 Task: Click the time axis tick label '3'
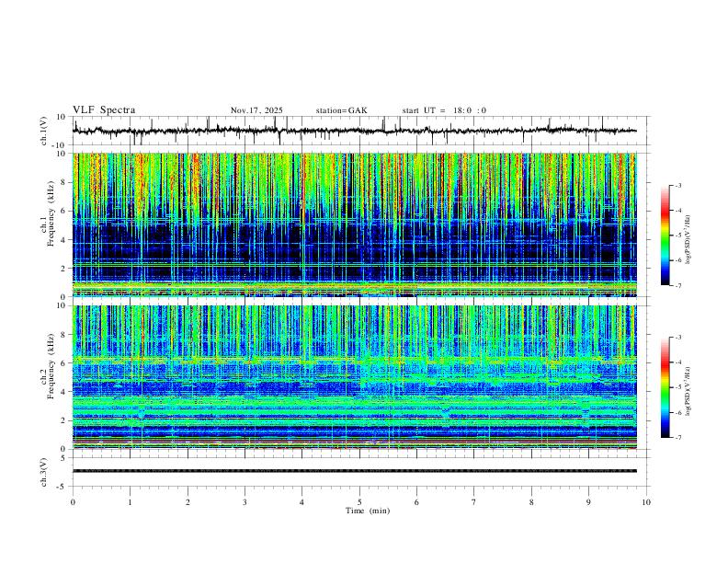(245, 502)
